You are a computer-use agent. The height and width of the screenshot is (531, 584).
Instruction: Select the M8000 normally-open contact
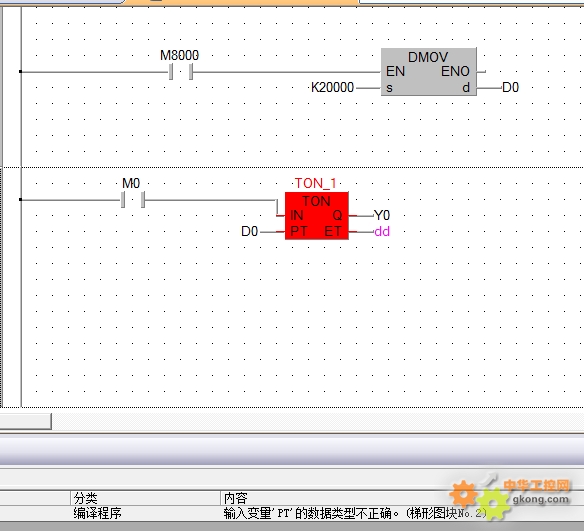181,71
